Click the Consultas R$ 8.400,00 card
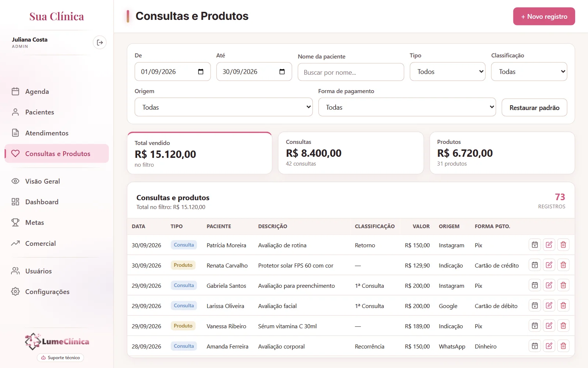588x368 pixels. pos(351,153)
